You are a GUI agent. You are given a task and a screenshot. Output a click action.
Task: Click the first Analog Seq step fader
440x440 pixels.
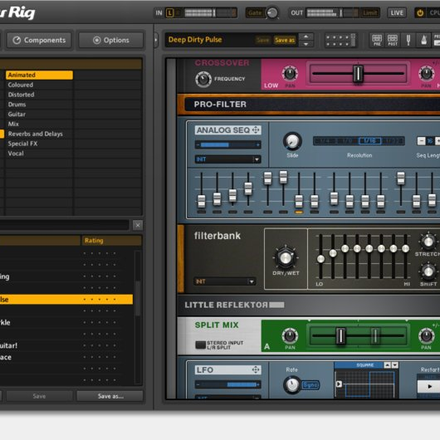201,201
